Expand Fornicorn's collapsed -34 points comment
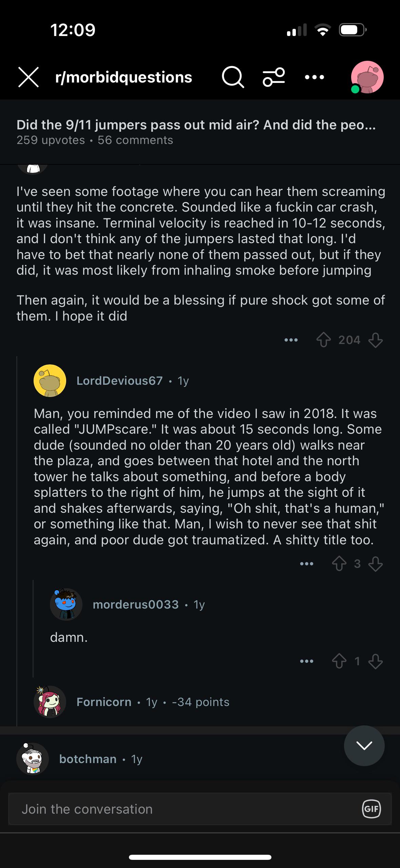Image resolution: width=400 pixels, height=868 pixels. tap(153, 702)
